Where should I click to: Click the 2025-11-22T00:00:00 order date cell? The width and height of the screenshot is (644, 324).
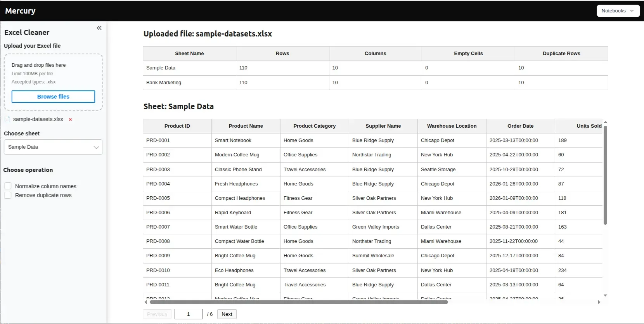521,241
